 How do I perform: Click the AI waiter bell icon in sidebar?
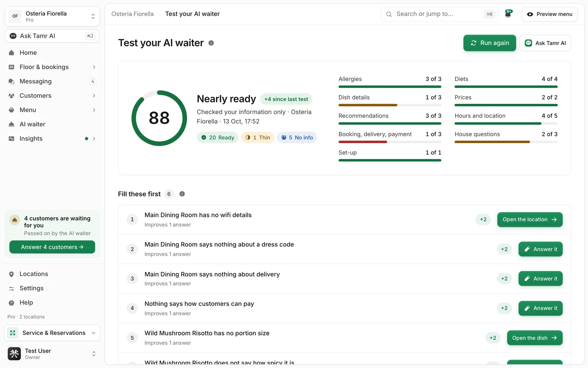[x=11, y=124]
